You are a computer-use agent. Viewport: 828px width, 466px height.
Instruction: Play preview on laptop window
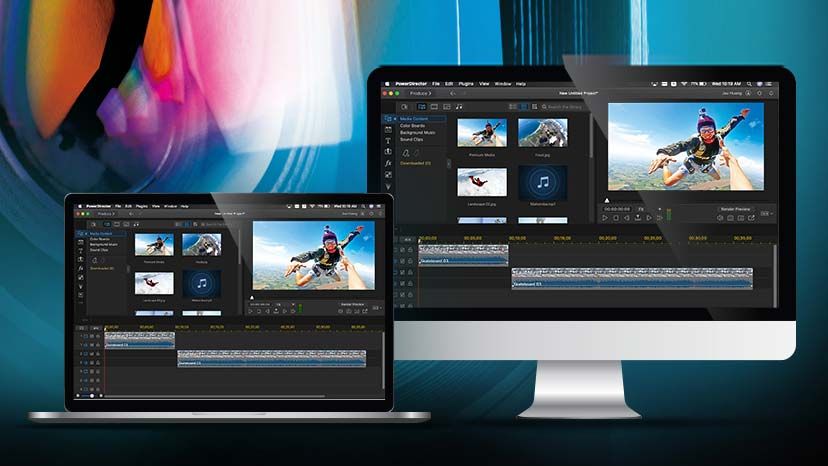point(250,311)
